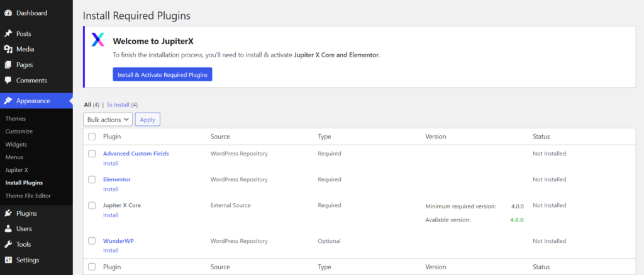644x275 pixels.
Task: Open the Comments menu
Action: point(31,81)
